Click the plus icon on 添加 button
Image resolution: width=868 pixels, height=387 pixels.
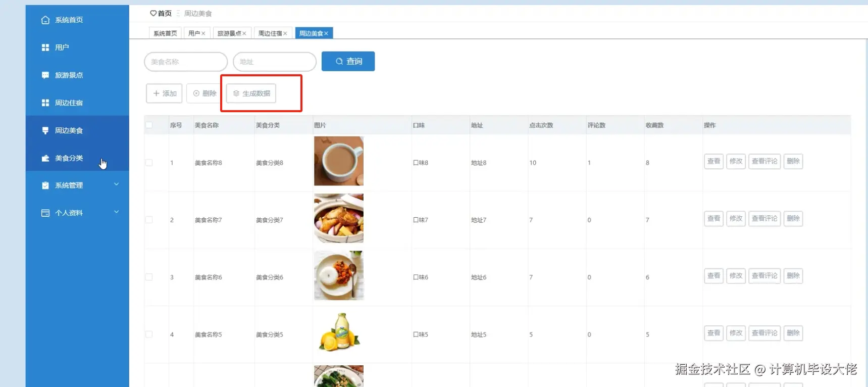click(157, 93)
